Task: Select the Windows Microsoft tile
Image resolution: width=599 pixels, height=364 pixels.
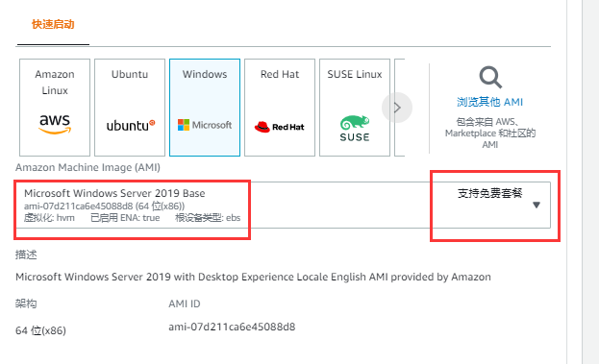Action: (x=205, y=108)
